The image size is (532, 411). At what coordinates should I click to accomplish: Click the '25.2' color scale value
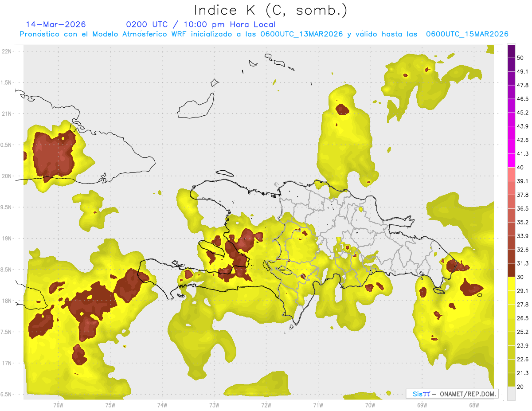coord(523,332)
